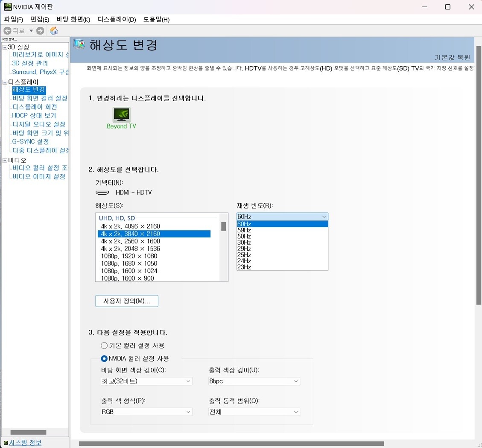
Task: Open HDCP 상태 보기 in the tree
Action: click(34, 115)
